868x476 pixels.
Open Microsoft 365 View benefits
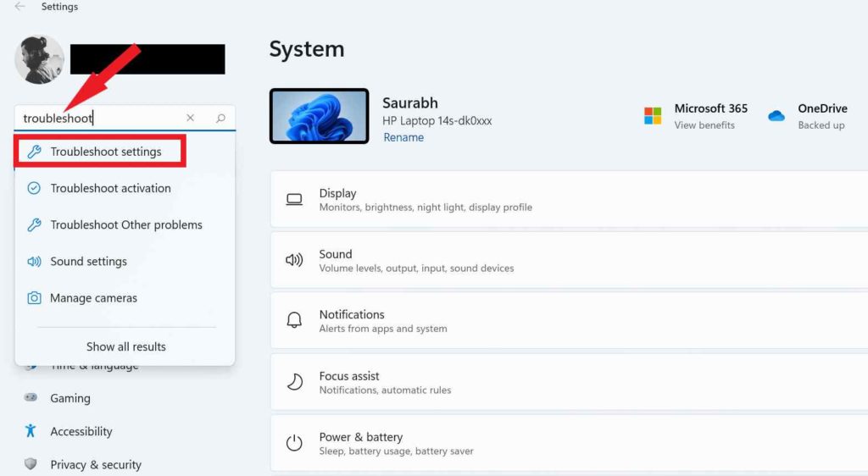point(704,125)
